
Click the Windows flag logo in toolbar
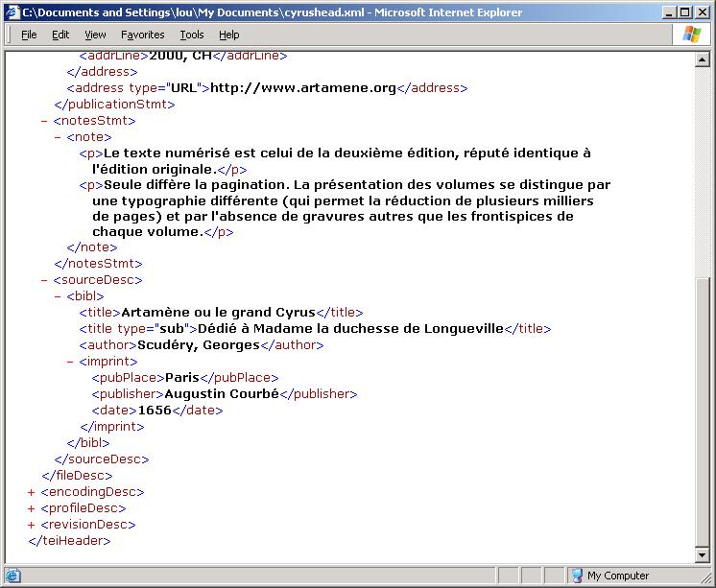(692, 35)
